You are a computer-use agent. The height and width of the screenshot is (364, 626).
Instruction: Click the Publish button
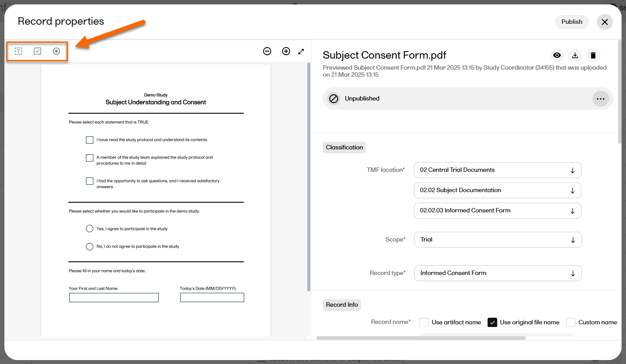coord(572,22)
